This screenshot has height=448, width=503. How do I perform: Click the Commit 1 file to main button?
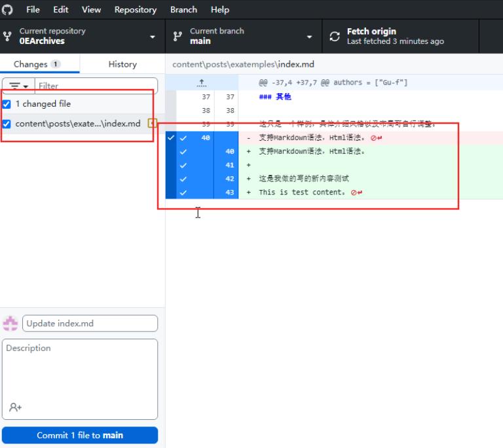80,436
